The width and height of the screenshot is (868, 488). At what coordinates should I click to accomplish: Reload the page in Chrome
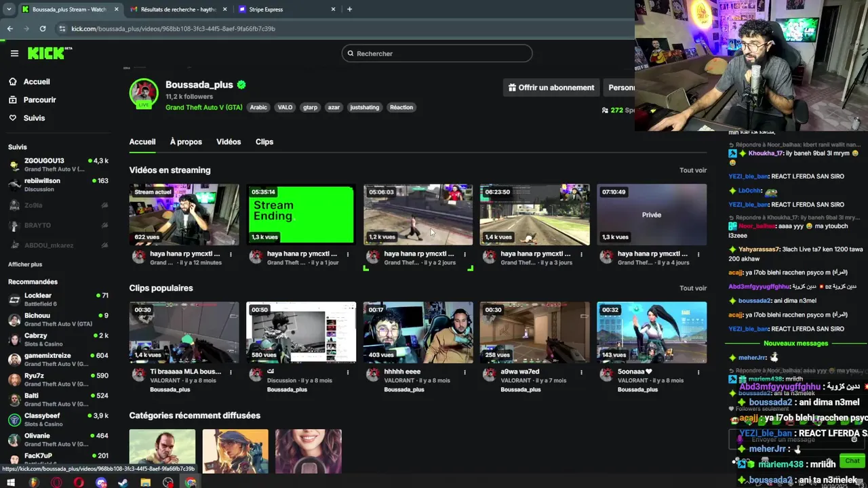43,28
